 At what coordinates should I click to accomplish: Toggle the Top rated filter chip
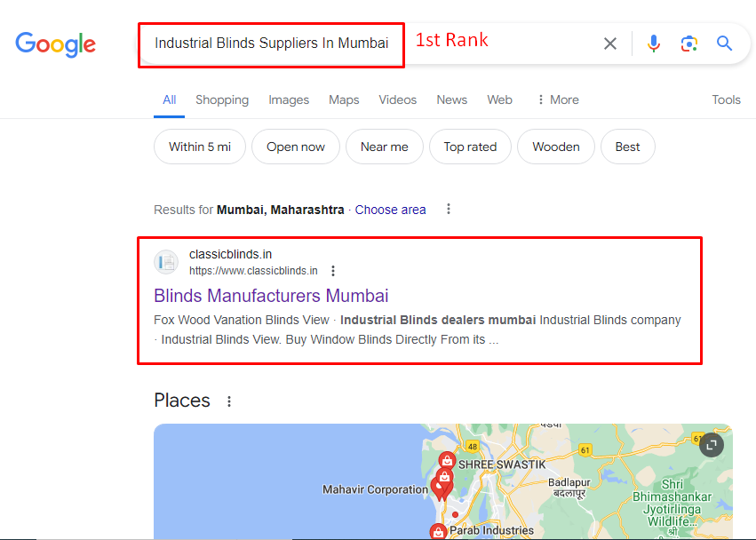pos(470,147)
